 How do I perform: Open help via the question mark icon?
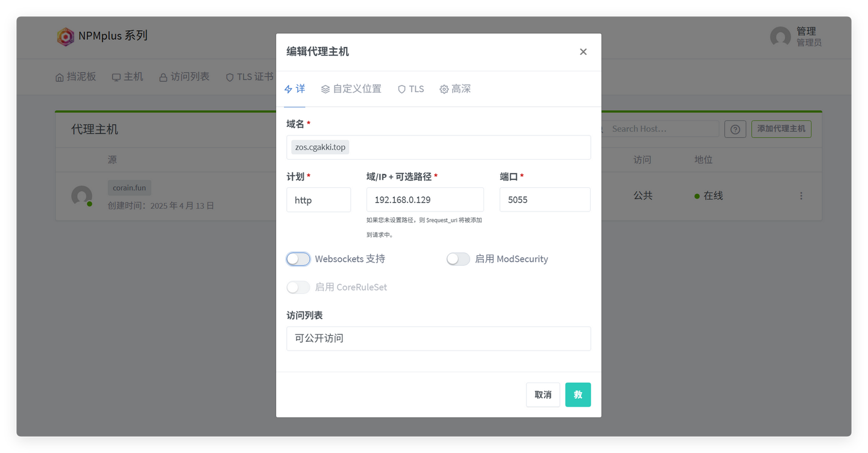(x=735, y=128)
